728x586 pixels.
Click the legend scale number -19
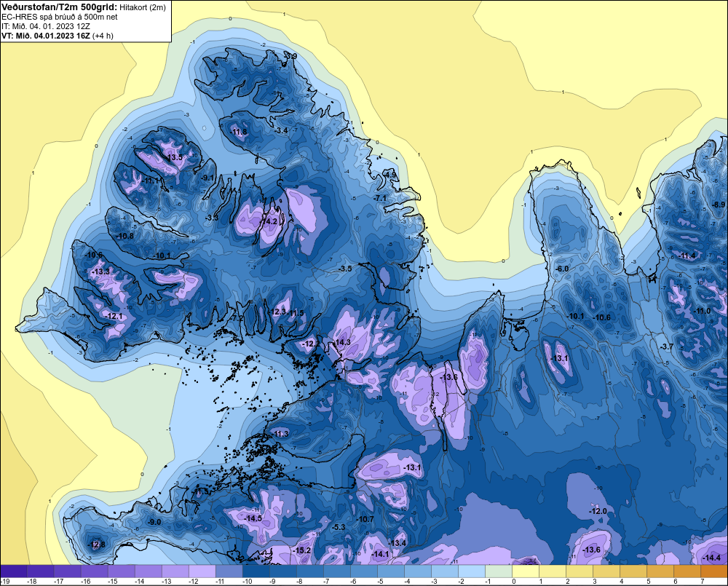pyautogui.click(x=5, y=582)
